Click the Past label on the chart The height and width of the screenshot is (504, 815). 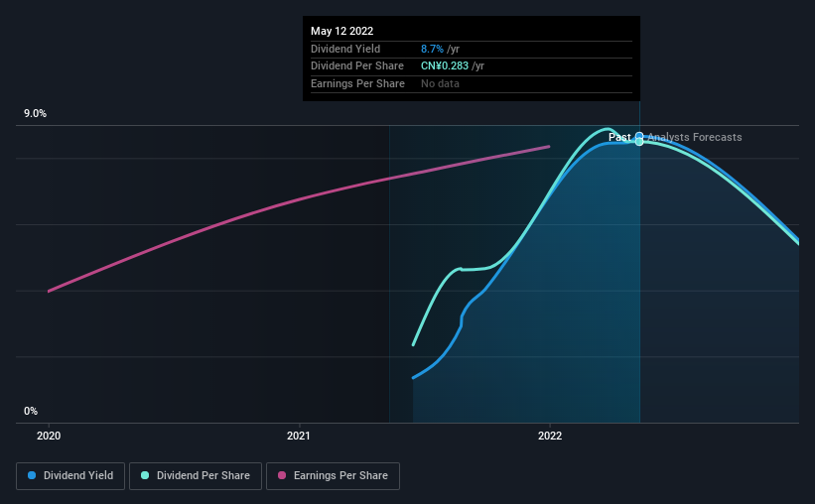(x=619, y=137)
